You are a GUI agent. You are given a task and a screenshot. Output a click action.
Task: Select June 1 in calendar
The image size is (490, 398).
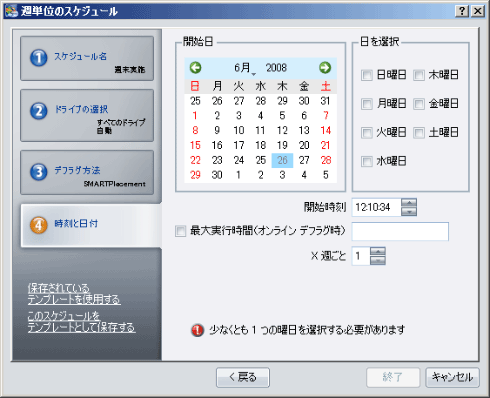click(x=195, y=116)
